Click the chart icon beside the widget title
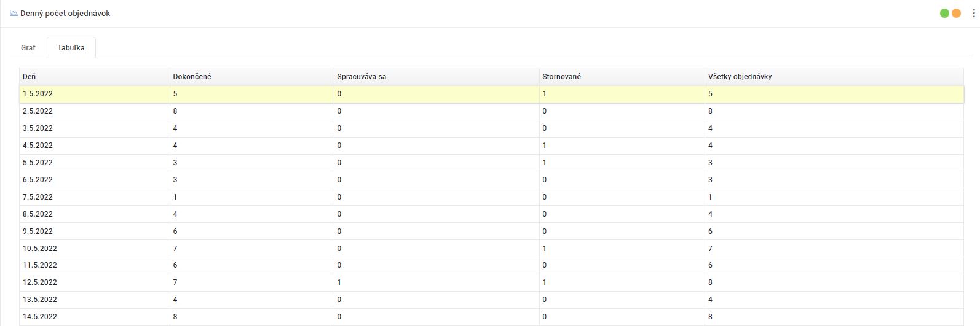980x326 pixels. (14, 13)
